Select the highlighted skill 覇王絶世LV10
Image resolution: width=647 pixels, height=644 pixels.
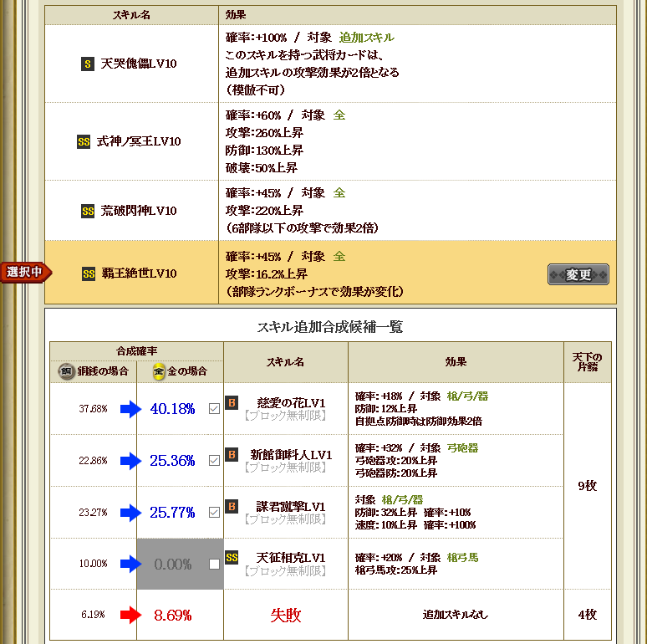[x=139, y=273]
